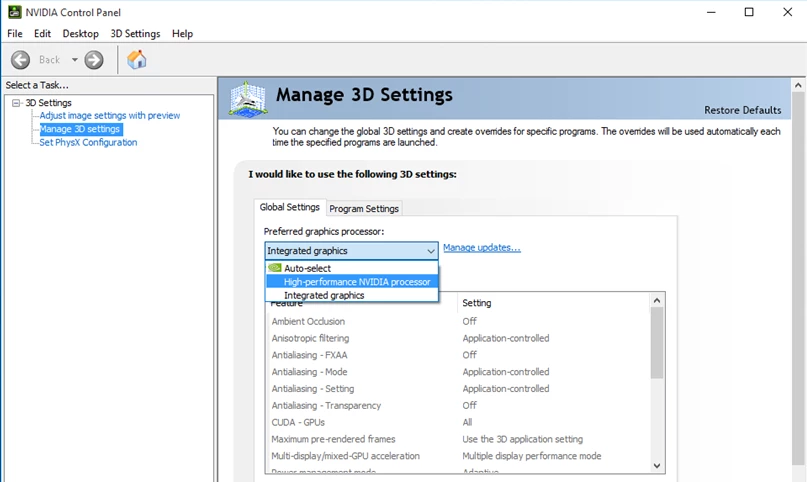Open the Desktop menu

coord(80,33)
